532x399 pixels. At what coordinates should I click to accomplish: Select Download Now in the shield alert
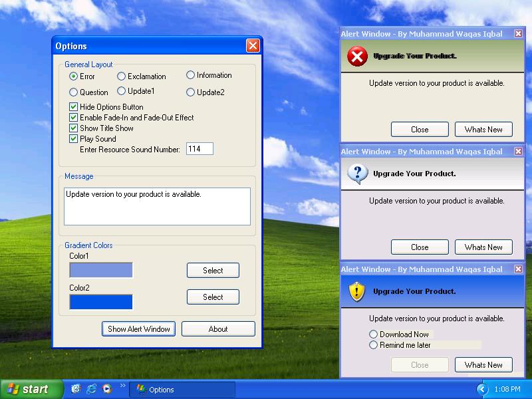[374, 334]
